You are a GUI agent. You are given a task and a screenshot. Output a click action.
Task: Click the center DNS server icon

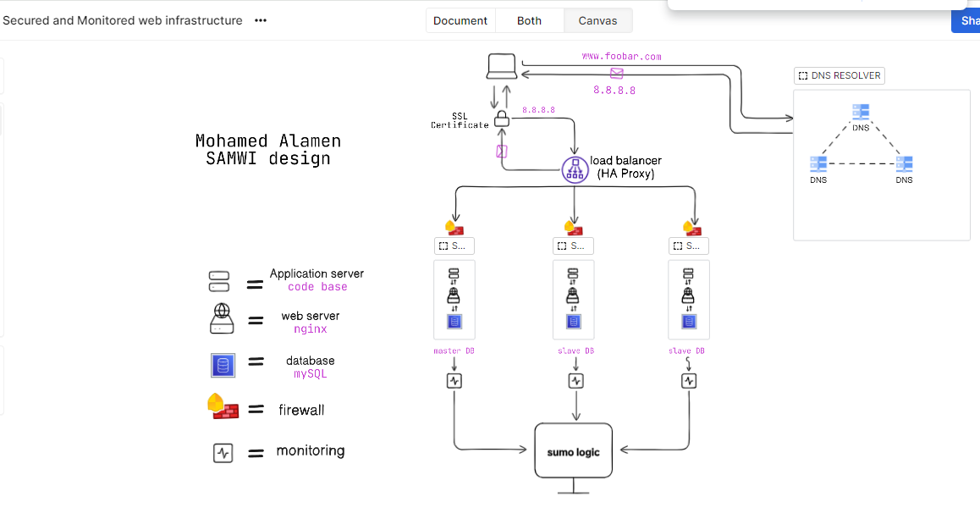click(x=860, y=112)
